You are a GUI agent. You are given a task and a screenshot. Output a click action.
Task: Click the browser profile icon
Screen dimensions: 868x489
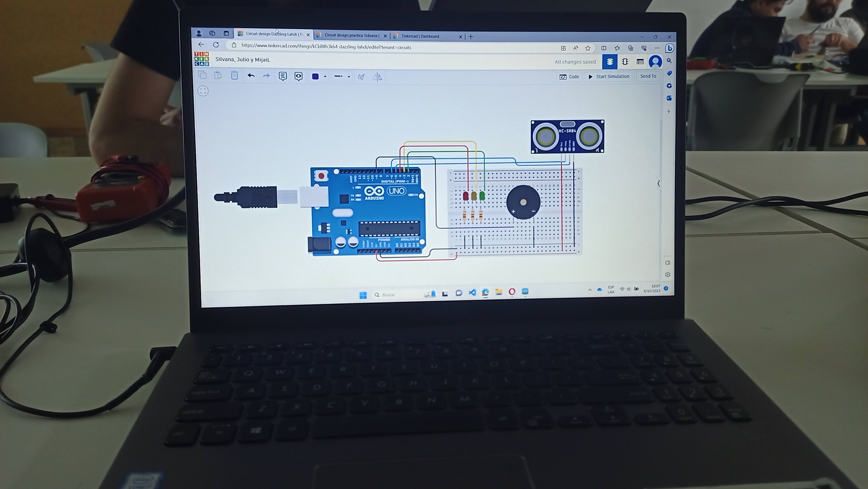pos(199,33)
